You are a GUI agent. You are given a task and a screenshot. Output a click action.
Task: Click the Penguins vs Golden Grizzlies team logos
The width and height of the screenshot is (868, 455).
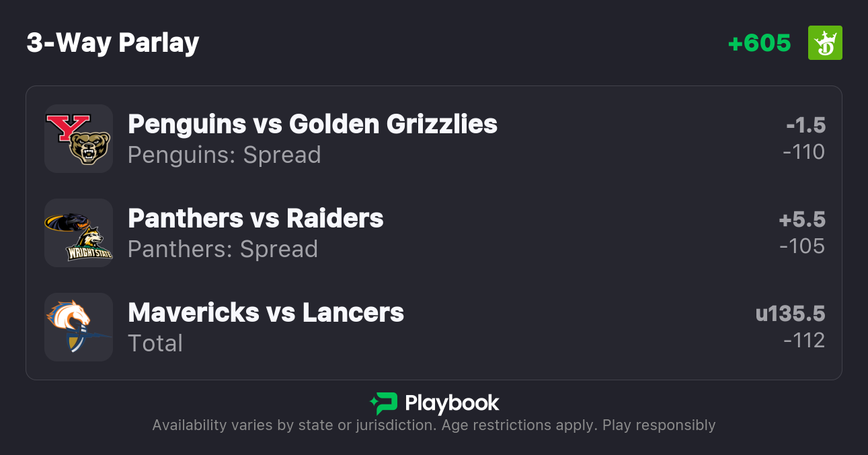(x=79, y=139)
